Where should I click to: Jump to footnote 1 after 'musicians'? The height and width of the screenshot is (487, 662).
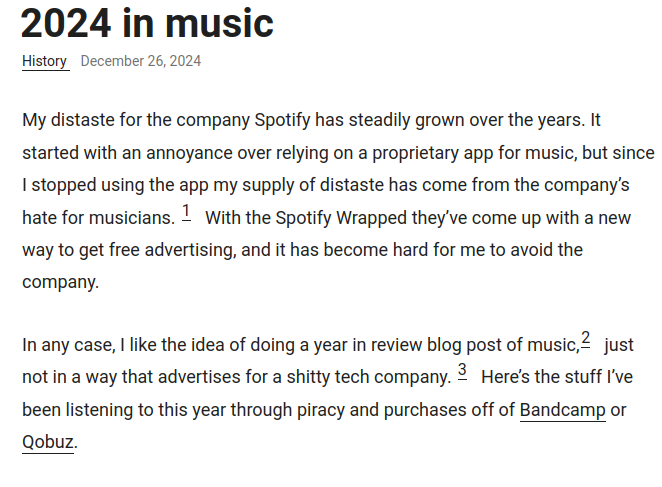[186, 212]
